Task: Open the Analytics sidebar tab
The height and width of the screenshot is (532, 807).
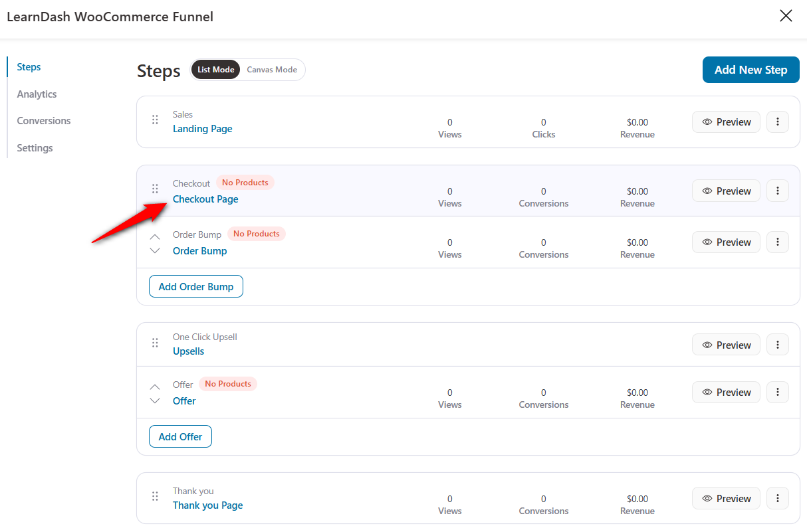Action: coord(37,94)
